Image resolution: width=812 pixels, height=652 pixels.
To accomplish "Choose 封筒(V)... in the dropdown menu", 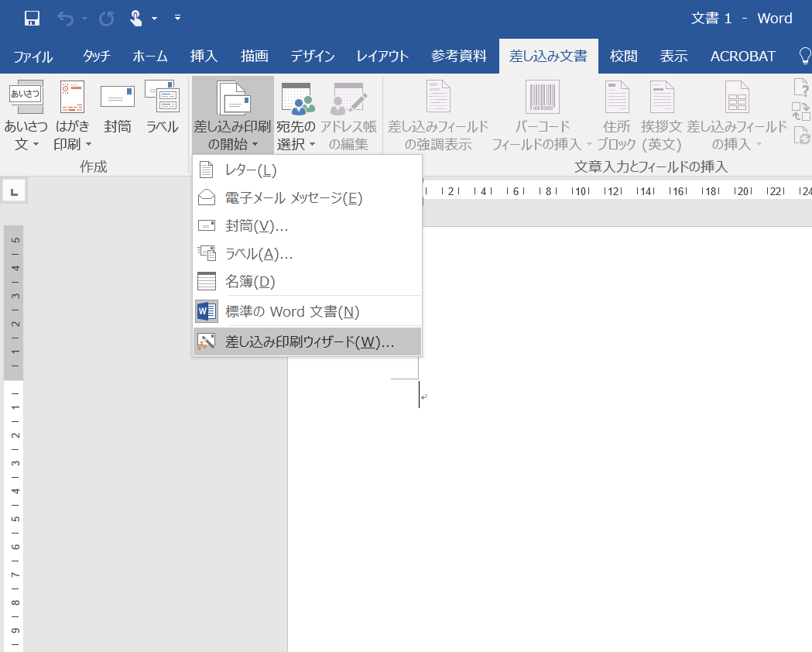I will tap(307, 226).
